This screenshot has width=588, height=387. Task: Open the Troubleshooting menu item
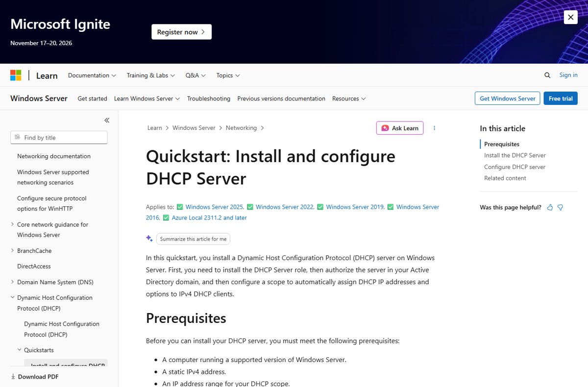coord(209,98)
